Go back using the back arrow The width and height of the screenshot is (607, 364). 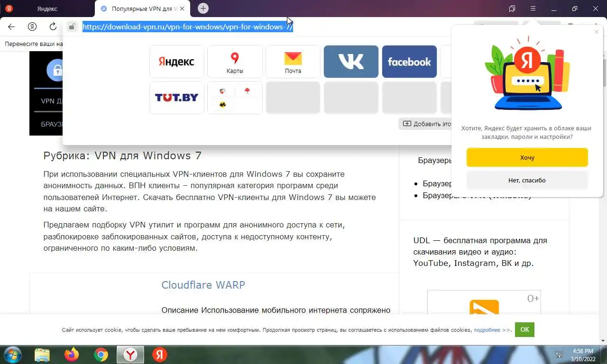tap(11, 27)
